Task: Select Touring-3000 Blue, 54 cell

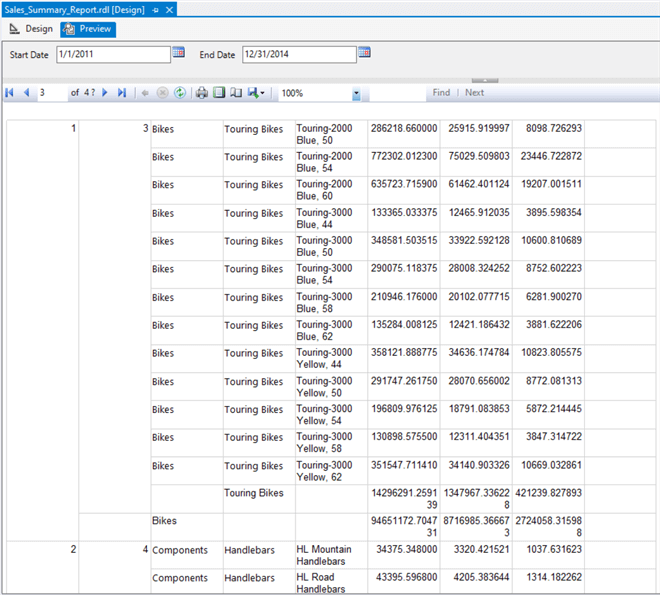Action: [x=331, y=274]
